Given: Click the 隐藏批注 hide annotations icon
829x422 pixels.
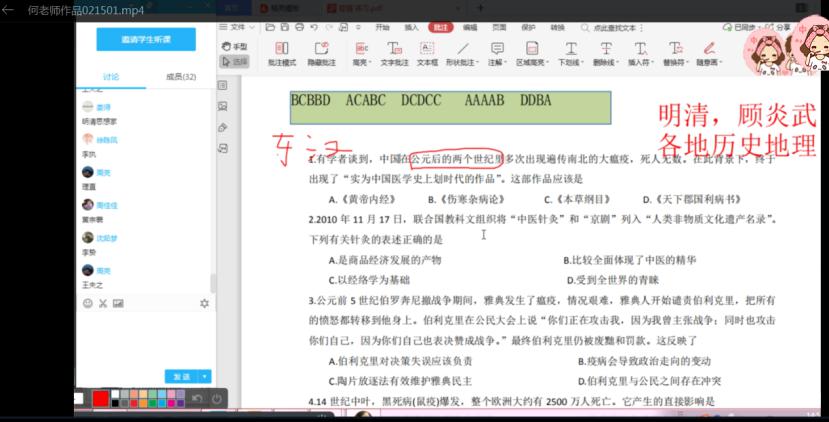Looking at the screenshot, I should pyautogui.click(x=321, y=50).
